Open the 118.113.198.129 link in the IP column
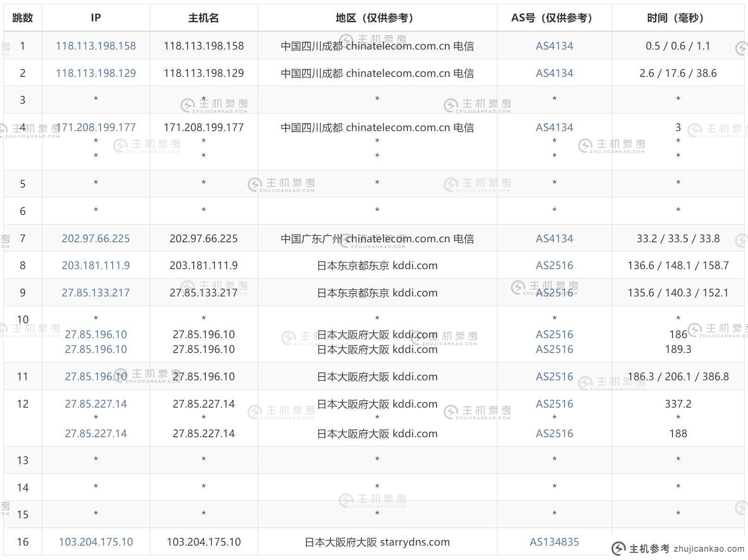The image size is (748, 560). pos(95,73)
